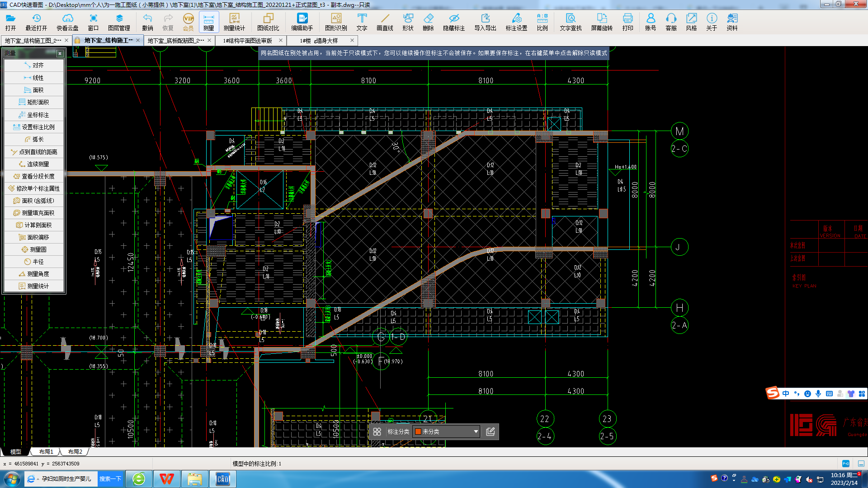868x488 pixels.
Task: Close the 地下室_底板配筋图 tab
Action: click(209, 40)
